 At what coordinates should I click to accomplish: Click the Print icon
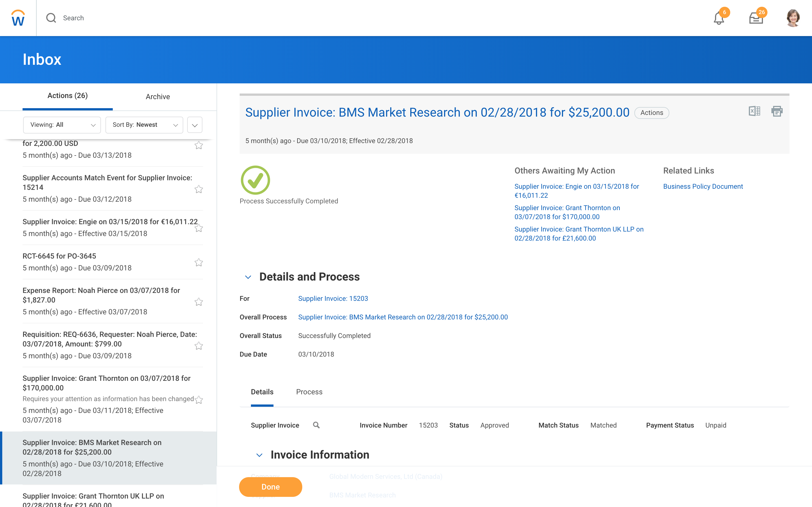(777, 111)
